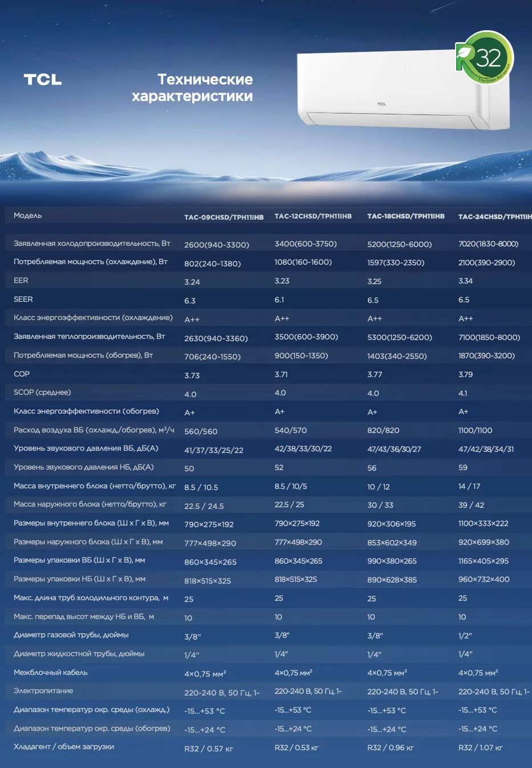Click the heating power value '1403(340-2550)'
Viewport: 532px width, 768px height.
pyautogui.click(x=397, y=356)
